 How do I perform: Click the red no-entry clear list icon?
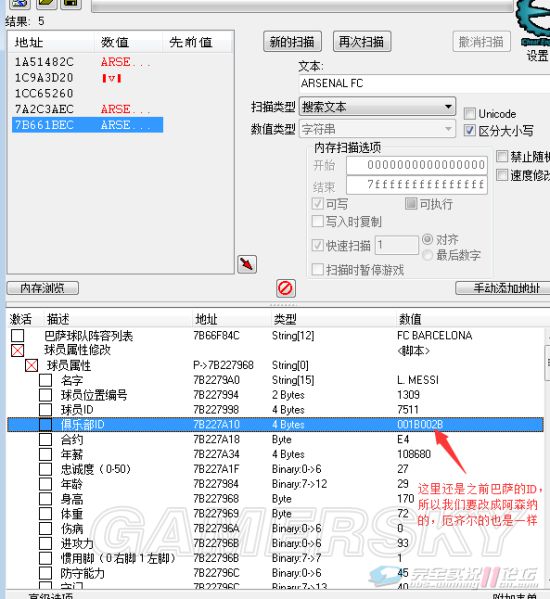[x=286, y=288]
